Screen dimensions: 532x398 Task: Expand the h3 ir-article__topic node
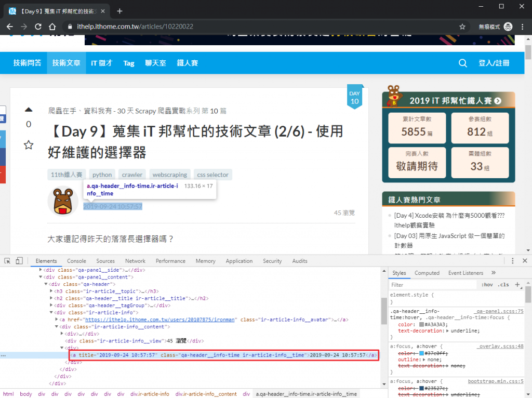pyautogui.click(x=51, y=291)
